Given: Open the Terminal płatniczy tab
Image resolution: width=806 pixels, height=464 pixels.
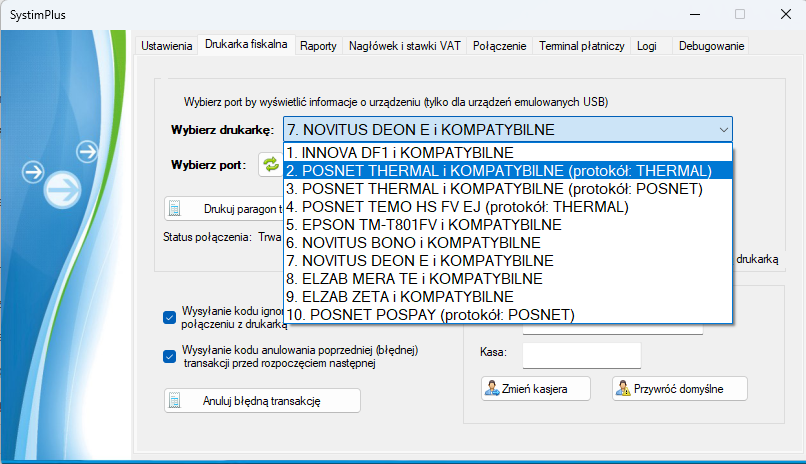Looking at the screenshot, I should point(581,46).
